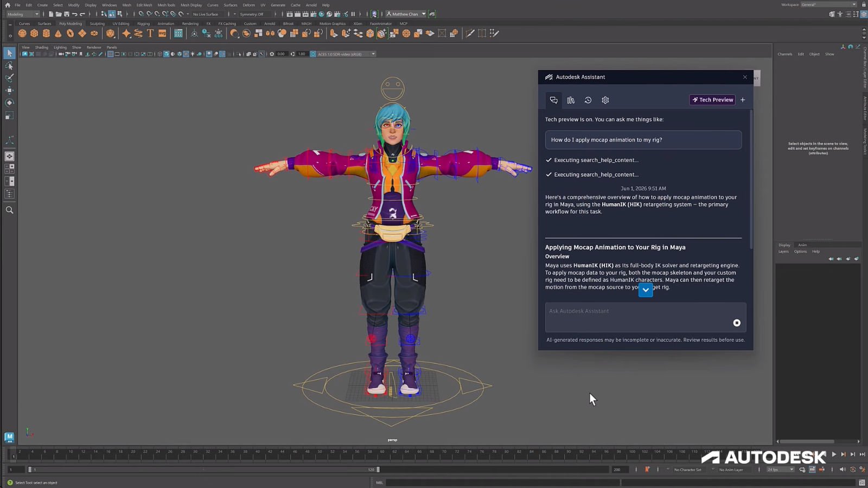Toggle auto keyframe icon at bottom right
Screen dimensions: 868x488
point(853,470)
